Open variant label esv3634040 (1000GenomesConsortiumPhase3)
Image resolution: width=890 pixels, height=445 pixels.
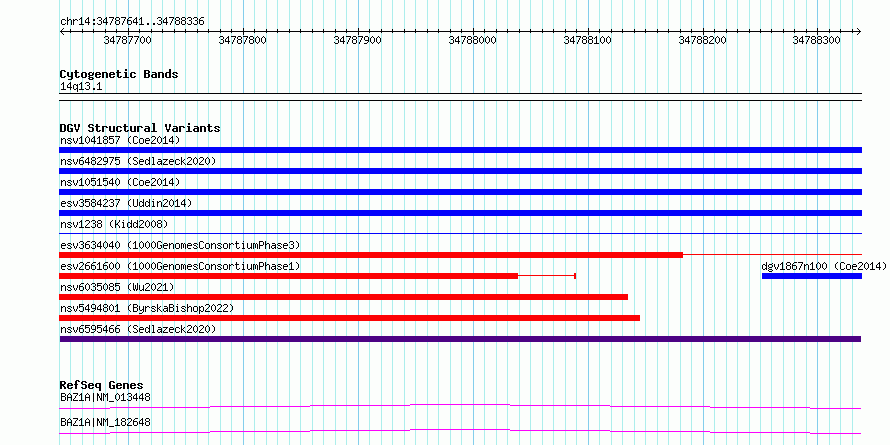(180, 245)
